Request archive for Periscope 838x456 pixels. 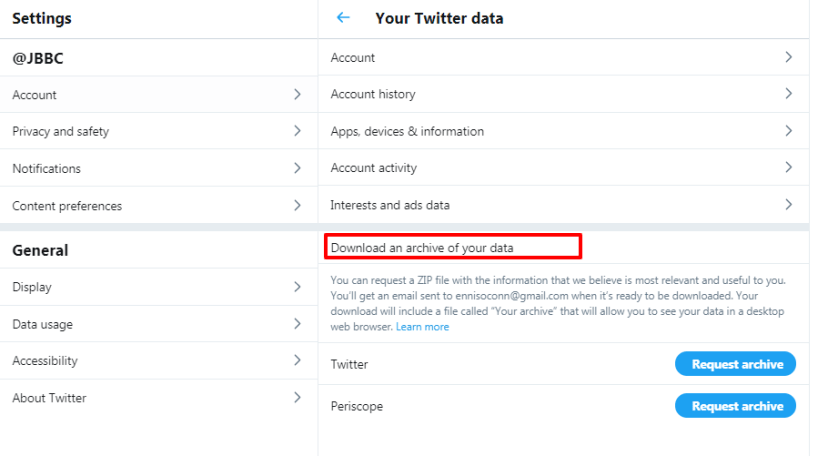[x=736, y=406]
